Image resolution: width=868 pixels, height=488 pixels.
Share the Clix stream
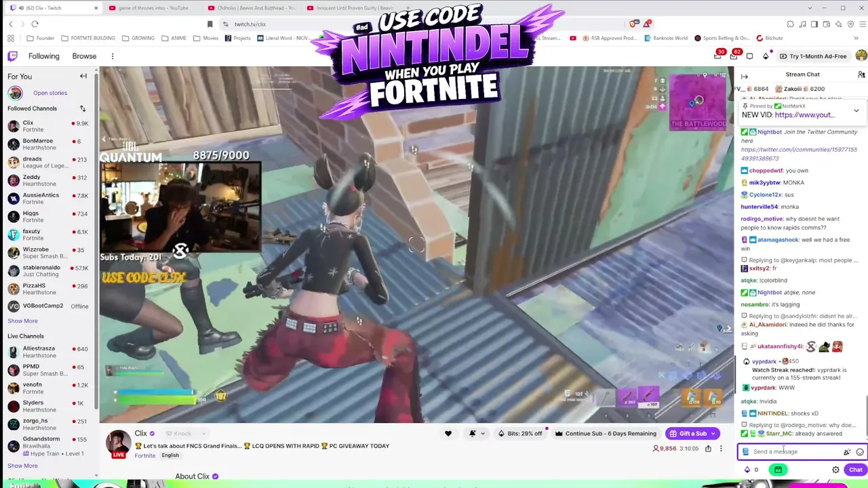pos(708,448)
